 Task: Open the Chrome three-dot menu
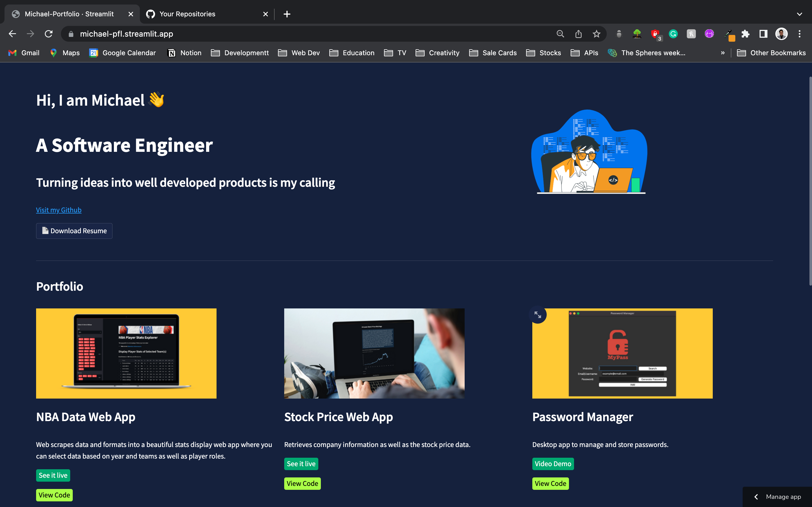800,34
